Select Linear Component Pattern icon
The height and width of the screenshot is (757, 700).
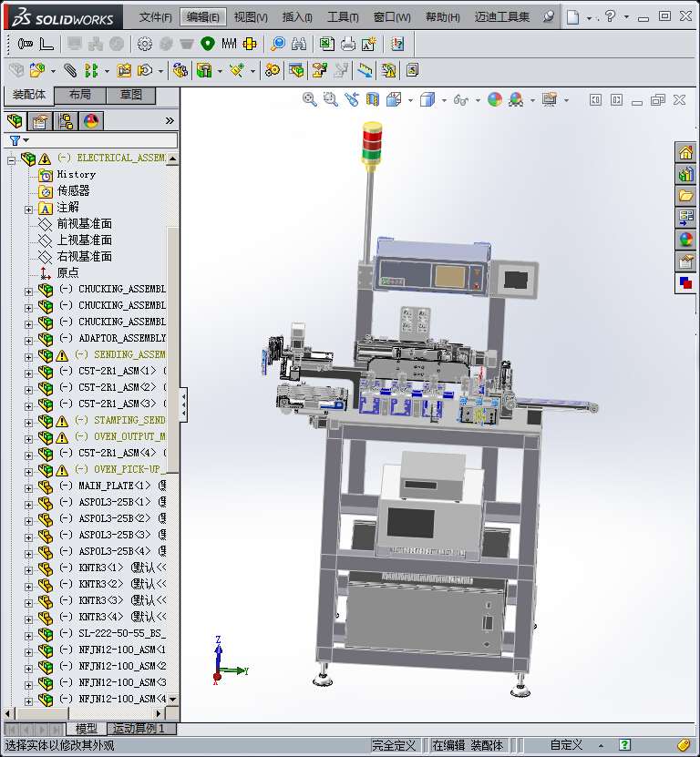click(91, 70)
